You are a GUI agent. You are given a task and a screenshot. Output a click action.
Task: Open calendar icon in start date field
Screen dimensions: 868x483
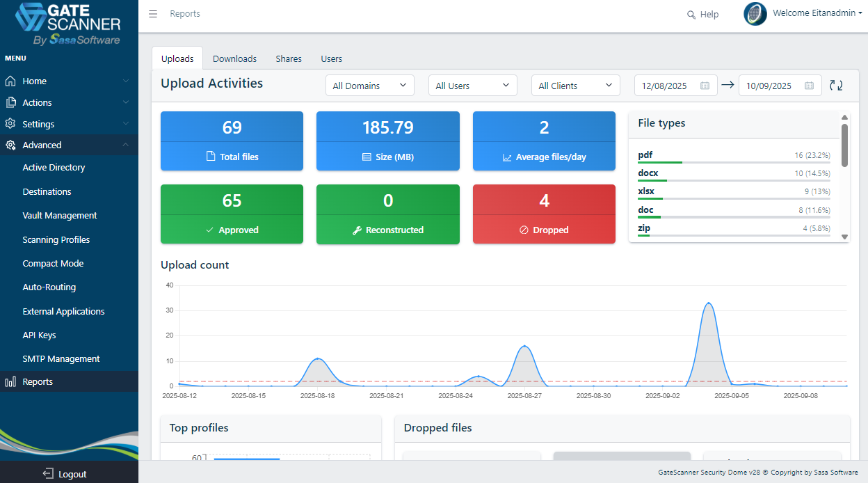[x=705, y=86]
